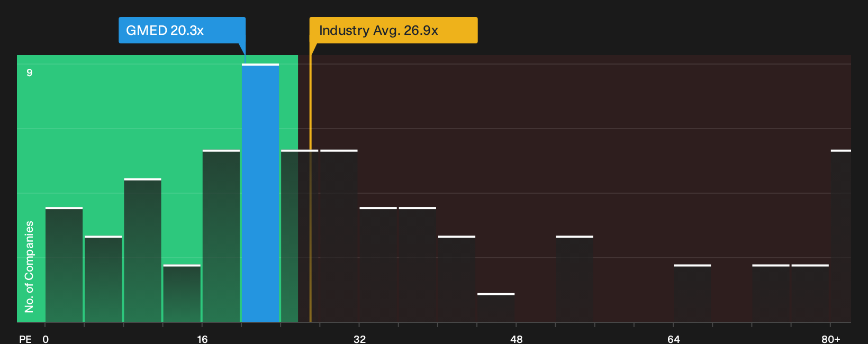Select the bar starting at PE 16
Image resolution: width=868 pixels, height=344 pixels.
pyautogui.click(x=221, y=236)
